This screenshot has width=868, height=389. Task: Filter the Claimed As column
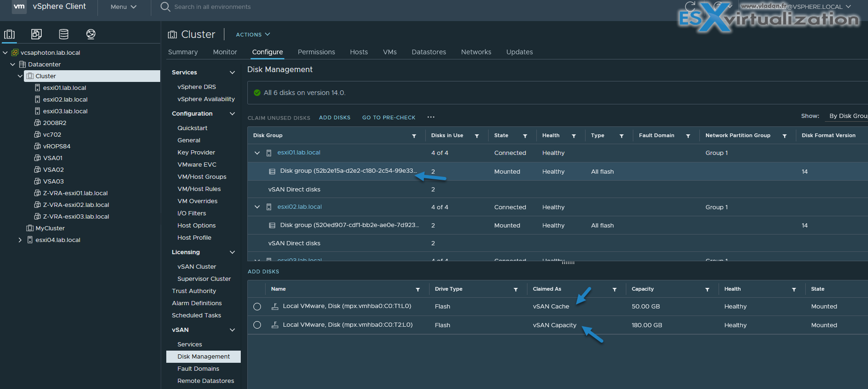coord(615,289)
